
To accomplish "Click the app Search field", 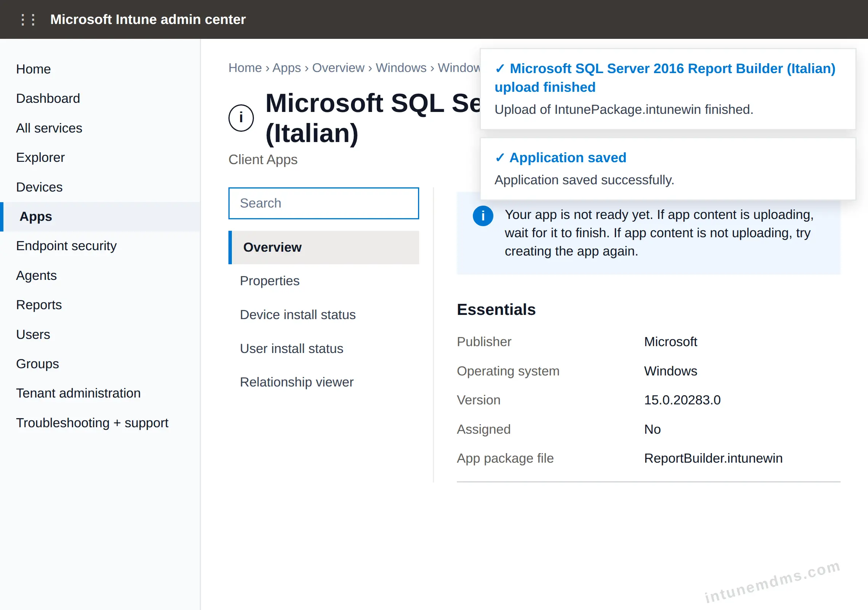I will pyautogui.click(x=324, y=203).
